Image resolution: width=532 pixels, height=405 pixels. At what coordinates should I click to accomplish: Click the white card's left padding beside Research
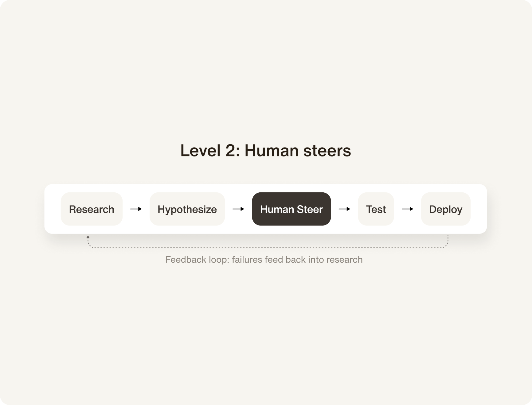click(x=53, y=209)
